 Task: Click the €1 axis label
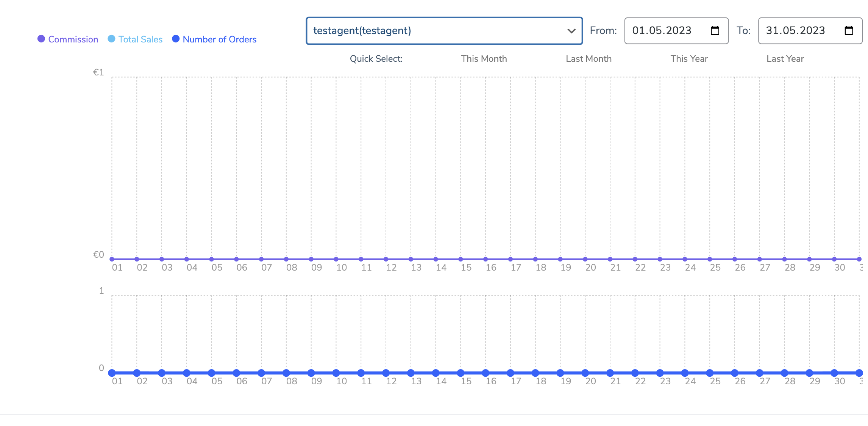pos(98,72)
